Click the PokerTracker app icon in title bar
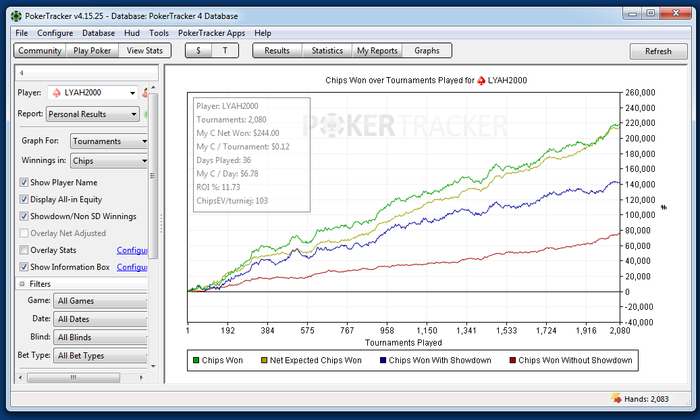Viewport: 700px width, 420px height. click(x=16, y=16)
